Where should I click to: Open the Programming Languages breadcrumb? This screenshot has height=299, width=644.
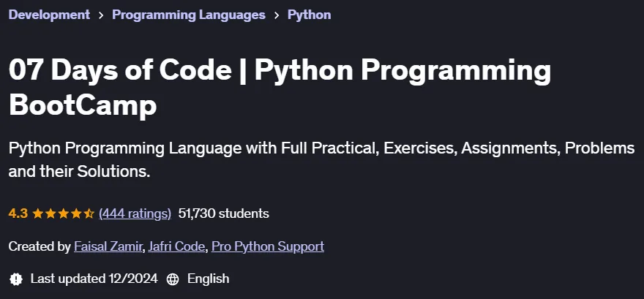pos(189,15)
